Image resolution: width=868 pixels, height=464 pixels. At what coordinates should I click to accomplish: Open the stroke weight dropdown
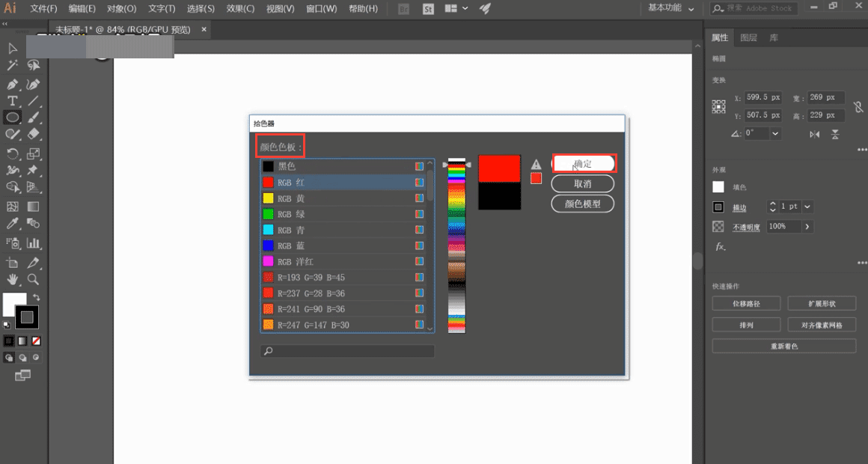click(807, 207)
